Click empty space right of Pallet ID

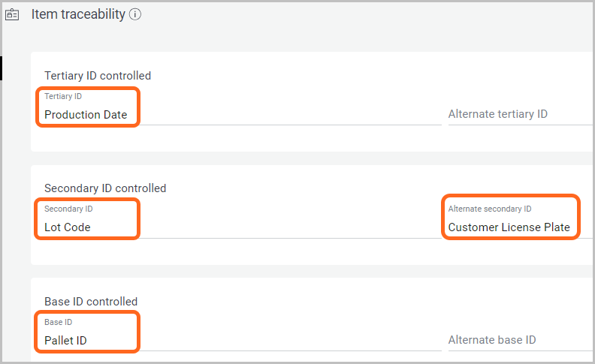pos(285,341)
